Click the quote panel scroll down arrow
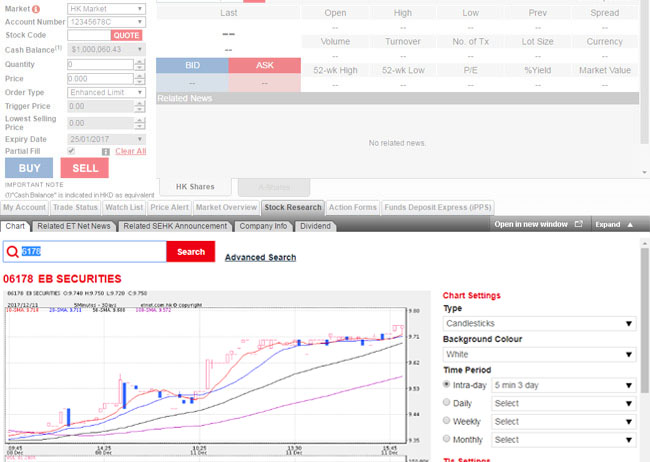 coord(645,172)
